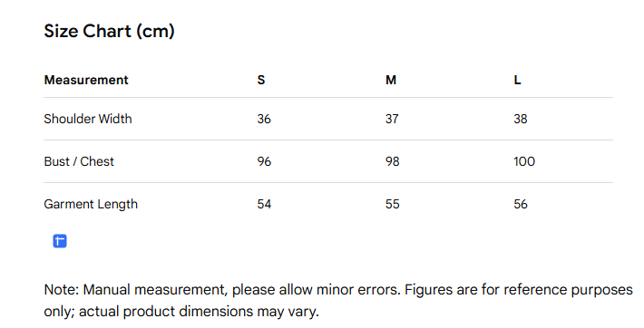Click the L size column header
The width and height of the screenshot is (644, 328).
point(517,80)
